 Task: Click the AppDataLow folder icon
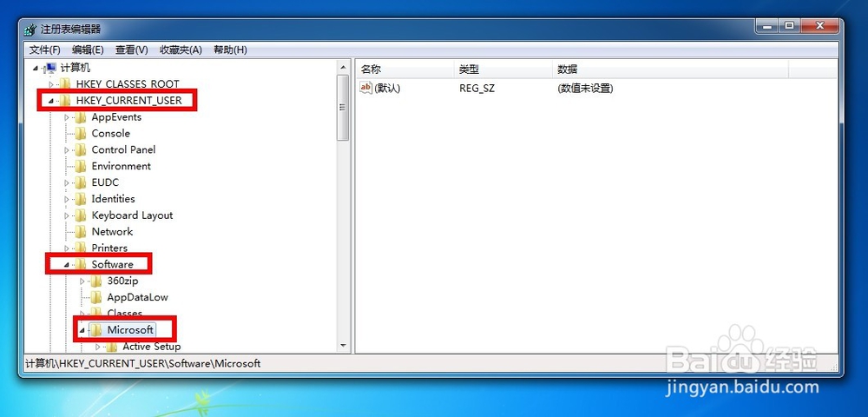click(96, 297)
